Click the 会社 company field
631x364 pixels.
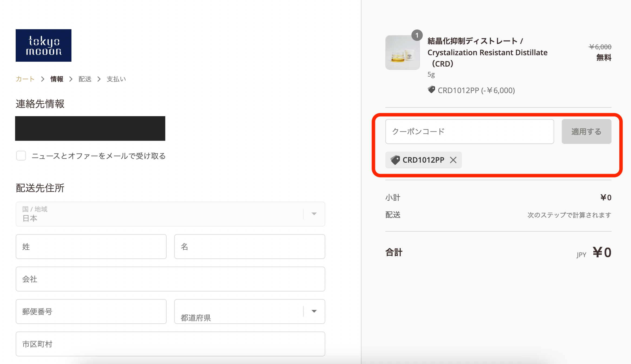point(170,279)
